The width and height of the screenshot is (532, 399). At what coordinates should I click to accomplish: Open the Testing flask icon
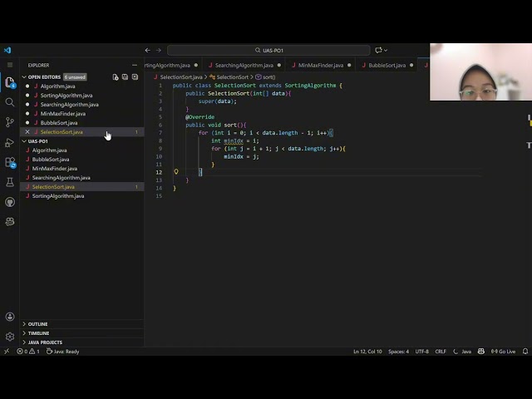click(x=10, y=182)
